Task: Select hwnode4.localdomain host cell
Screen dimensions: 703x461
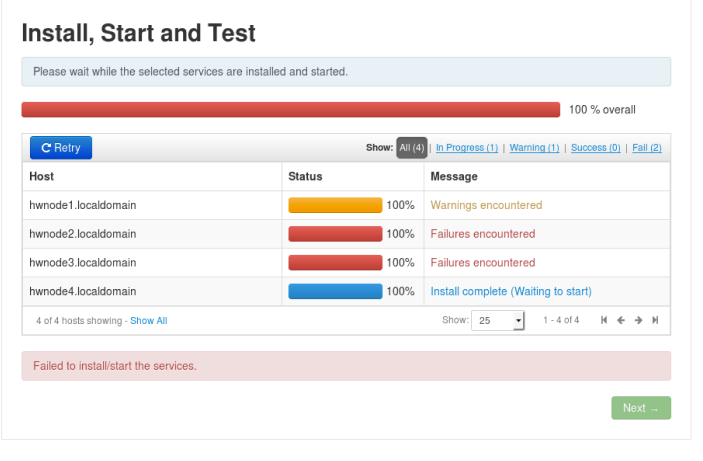Action: (x=152, y=291)
